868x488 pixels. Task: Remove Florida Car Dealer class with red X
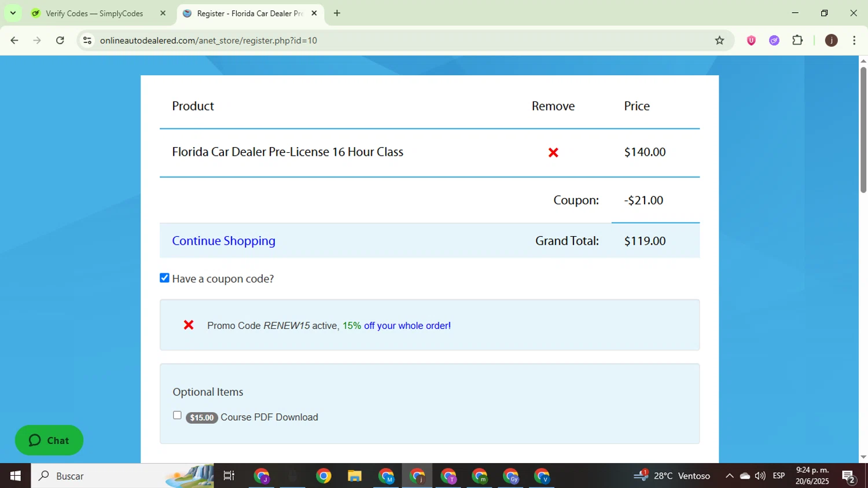[553, 152]
